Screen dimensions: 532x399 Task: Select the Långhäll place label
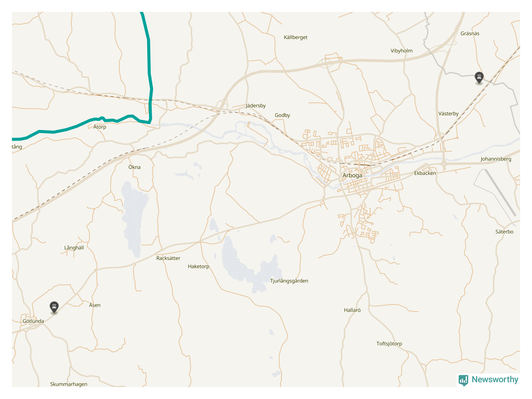tap(74, 248)
